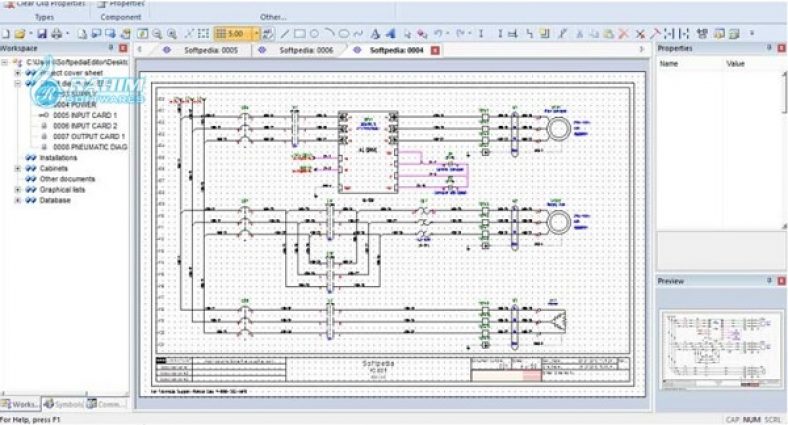The width and height of the screenshot is (788, 425).
Task: Click Clear Old Properties ribbon button
Action: (x=44, y=4)
